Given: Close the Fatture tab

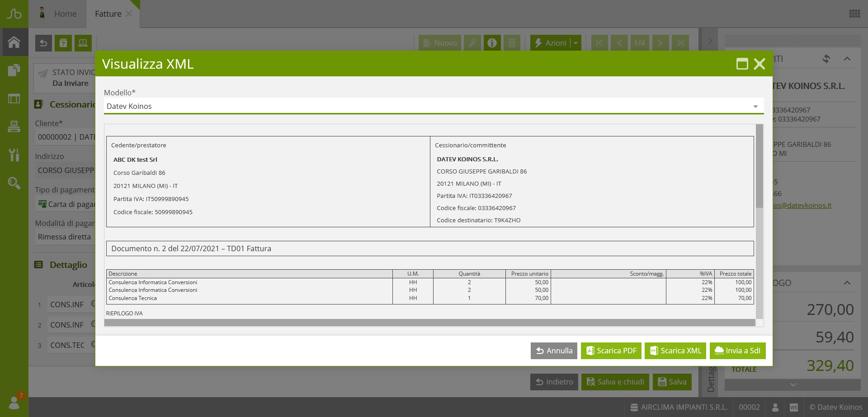Looking at the screenshot, I should click(x=129, y=14).
